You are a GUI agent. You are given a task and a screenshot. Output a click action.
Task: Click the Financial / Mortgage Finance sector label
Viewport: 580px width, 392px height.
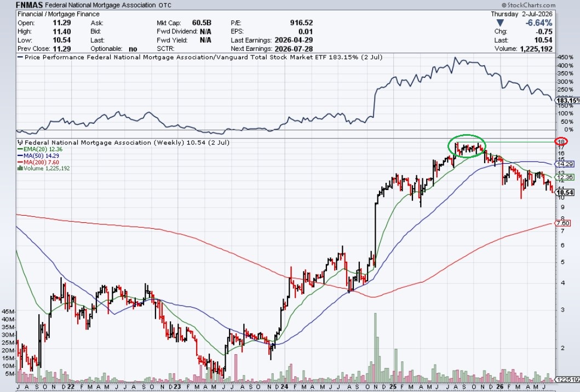59,14
